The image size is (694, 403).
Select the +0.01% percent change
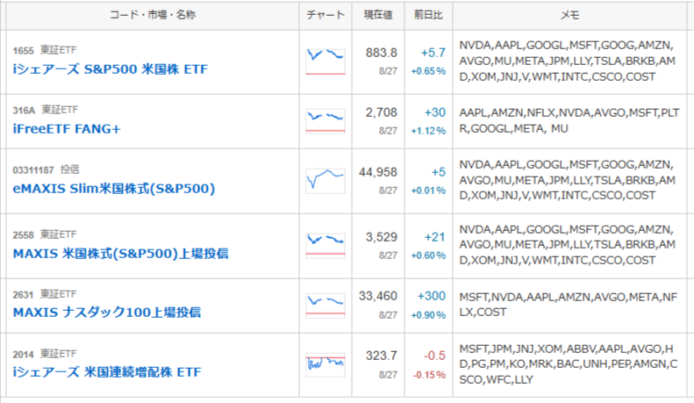pos(428,191)
